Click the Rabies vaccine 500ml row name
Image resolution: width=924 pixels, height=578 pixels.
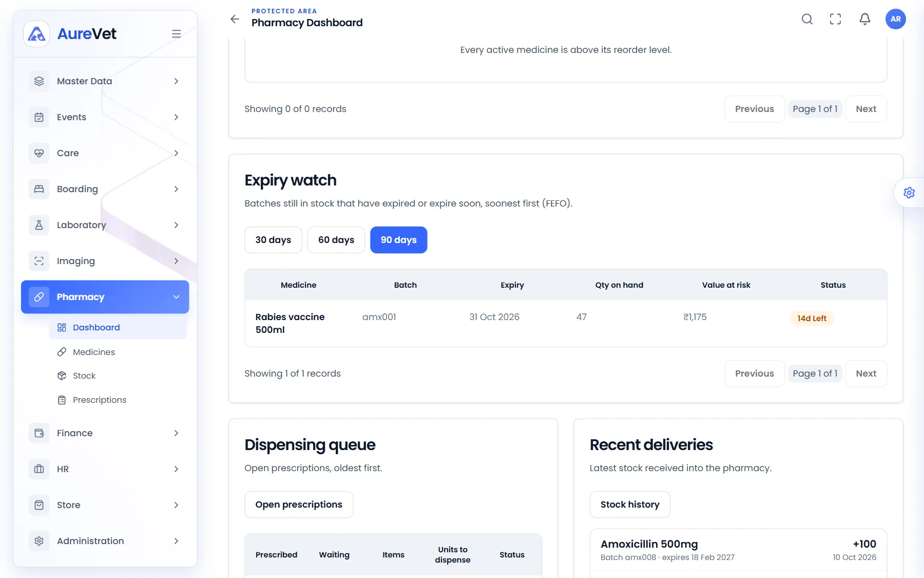(290, 323)
